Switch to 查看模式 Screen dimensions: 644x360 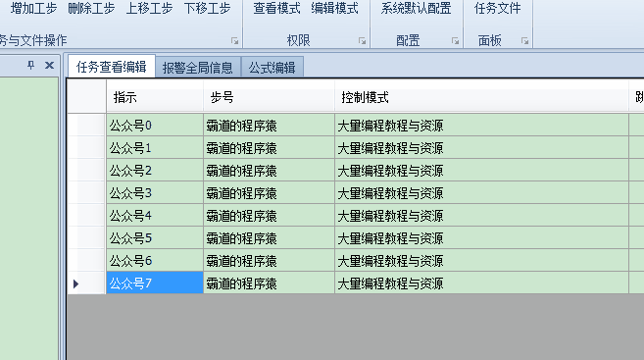click(276, 8)
